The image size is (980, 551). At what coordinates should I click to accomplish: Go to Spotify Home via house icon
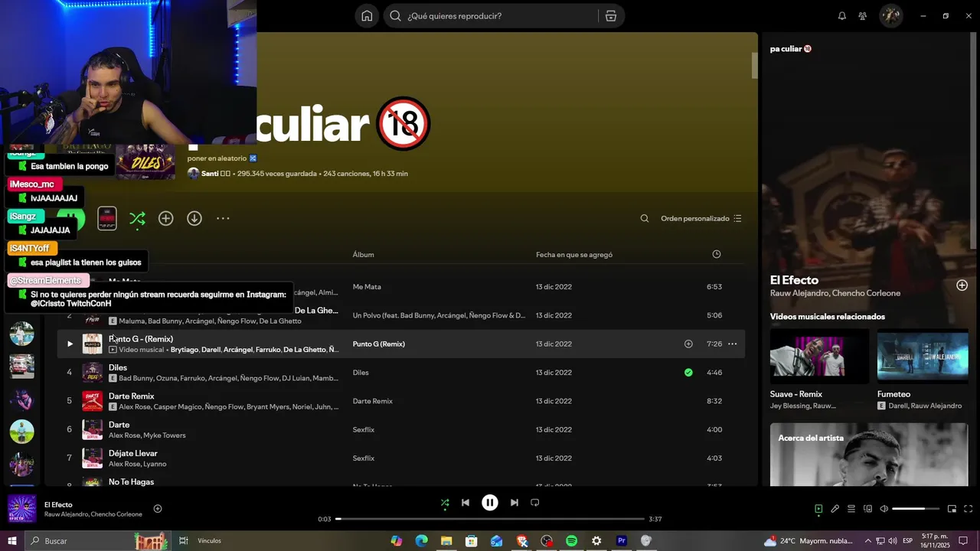point(367,16)
